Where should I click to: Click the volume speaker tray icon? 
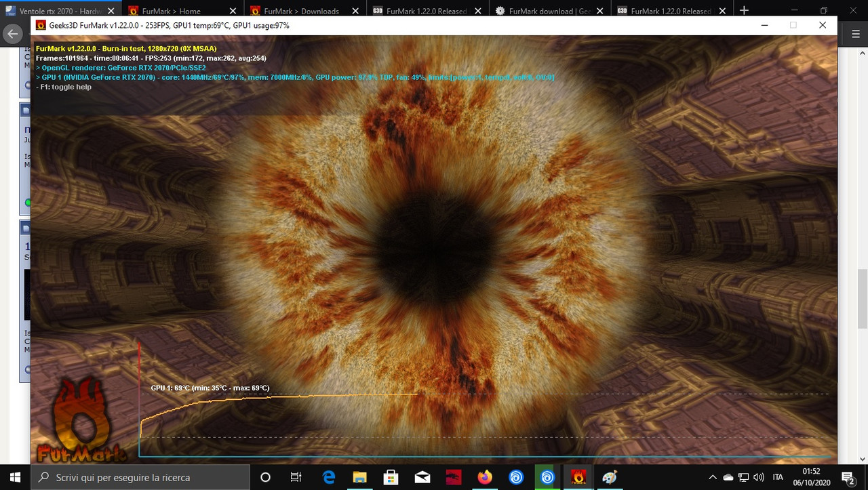[x=759, y=477]
